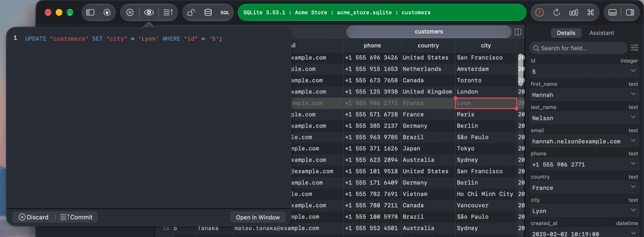This screenshot has width=644, height=237.
Task: Open the SQL query editor icon
Action: [225, 12]
